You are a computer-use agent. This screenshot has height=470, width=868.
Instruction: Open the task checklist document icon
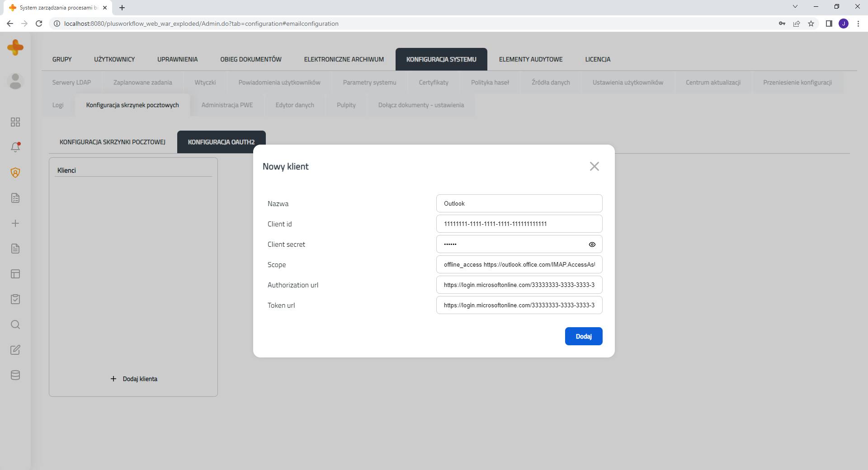(15, 198)
